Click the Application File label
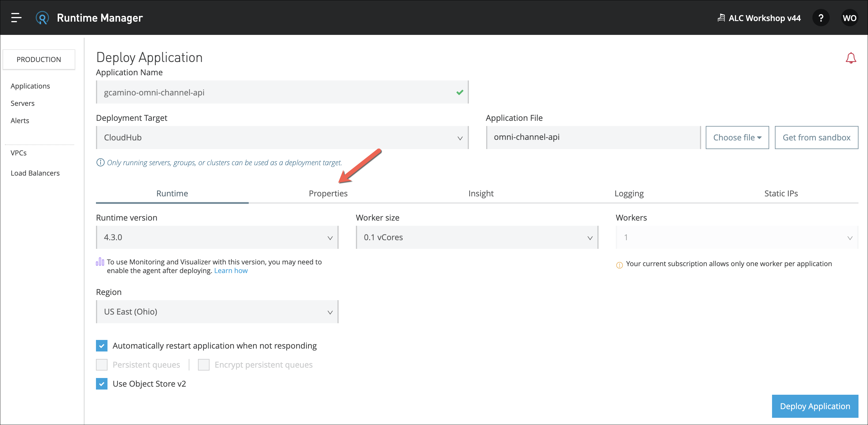Viewport: 868px width, 425px height. pos(514,118)
